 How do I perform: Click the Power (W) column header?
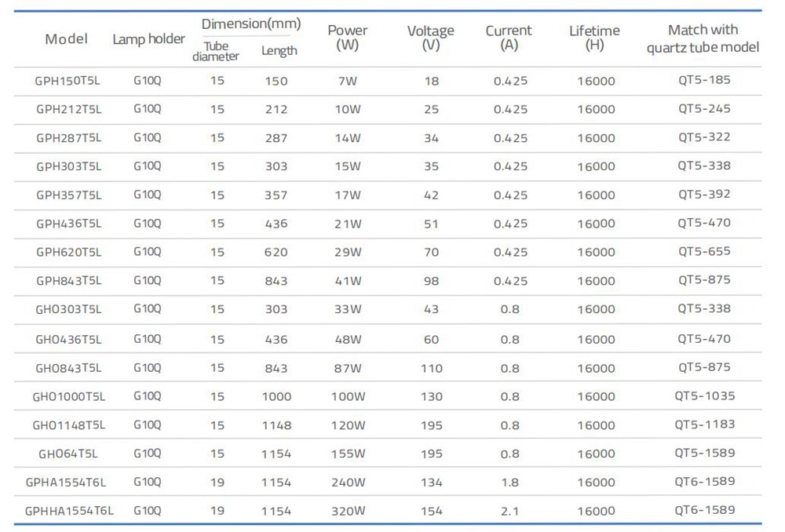tap(347, 38)
